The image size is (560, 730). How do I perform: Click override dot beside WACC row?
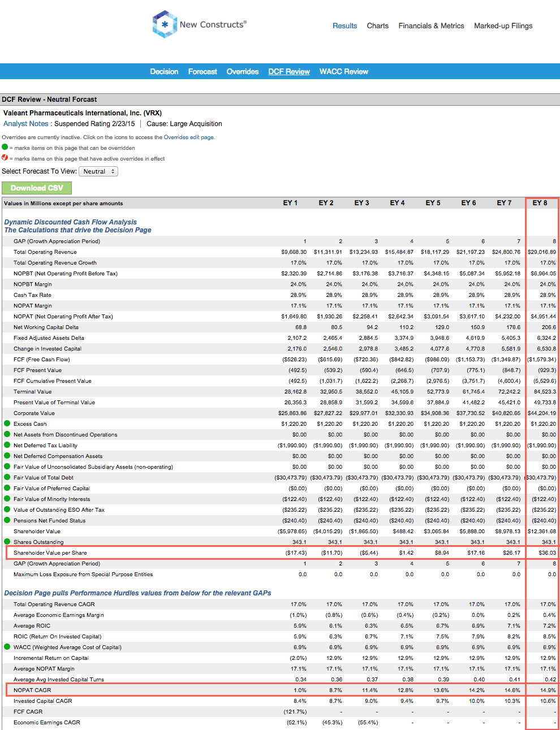(x=7, y=647)
